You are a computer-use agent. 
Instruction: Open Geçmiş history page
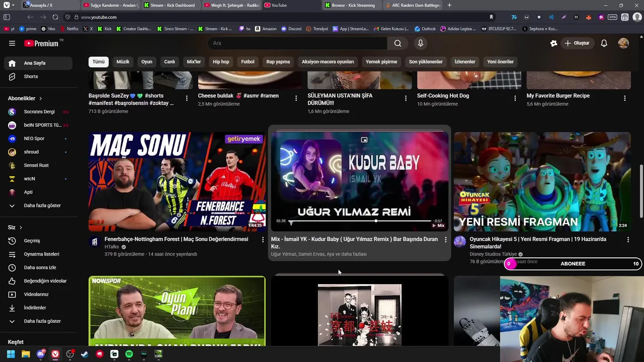(x=38, y=241)
